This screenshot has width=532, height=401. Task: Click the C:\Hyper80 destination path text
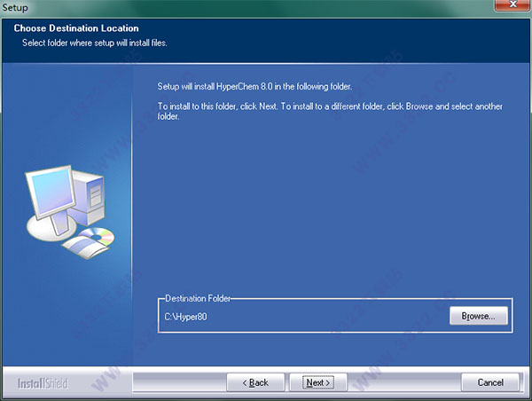pos(185,317)
